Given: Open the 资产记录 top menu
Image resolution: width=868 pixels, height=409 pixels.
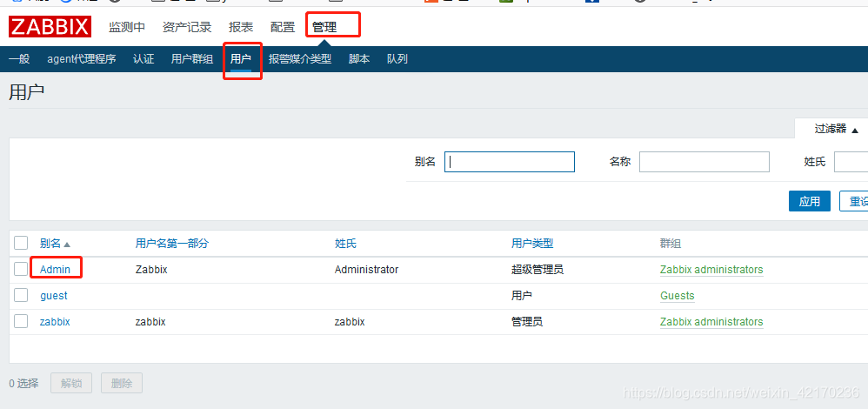Looking at the screenshot, I should (x=187, y=27).
